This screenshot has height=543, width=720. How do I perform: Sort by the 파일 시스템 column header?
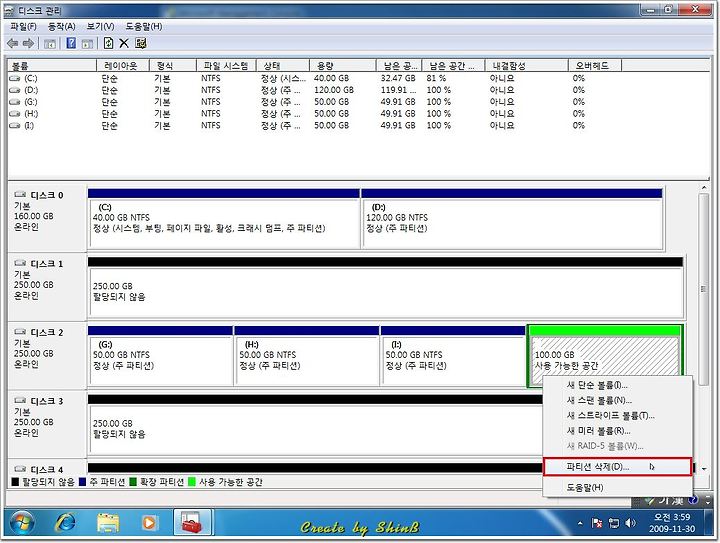click(226, 66)
